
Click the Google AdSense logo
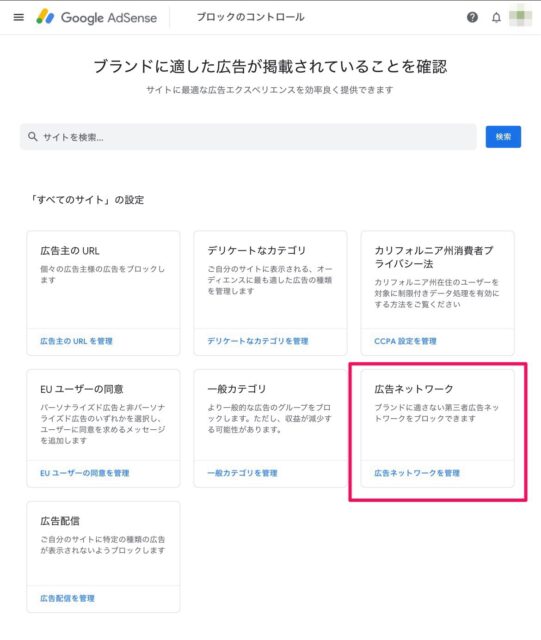(x=96, y=18)
